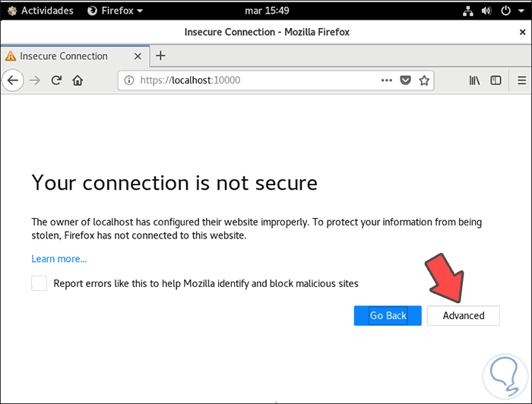Open the page actions three-dot menu
Viewport: 532px width, 404px height.
[x=387, y=80]
